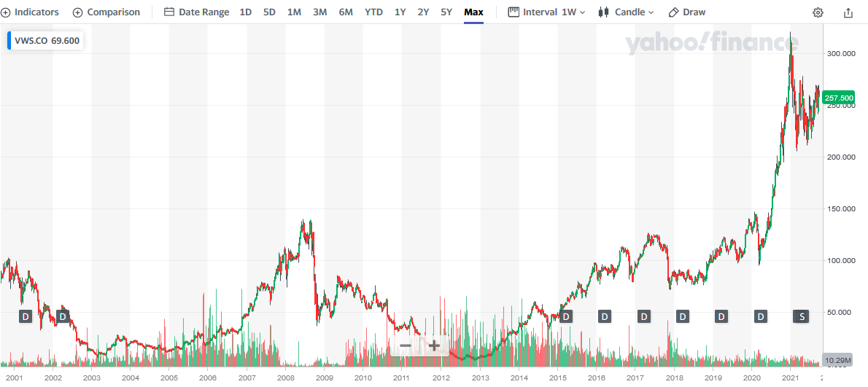This screenshot has height=387, width=868.
Task: Open chart settings gear
Action: pos(818,12)
